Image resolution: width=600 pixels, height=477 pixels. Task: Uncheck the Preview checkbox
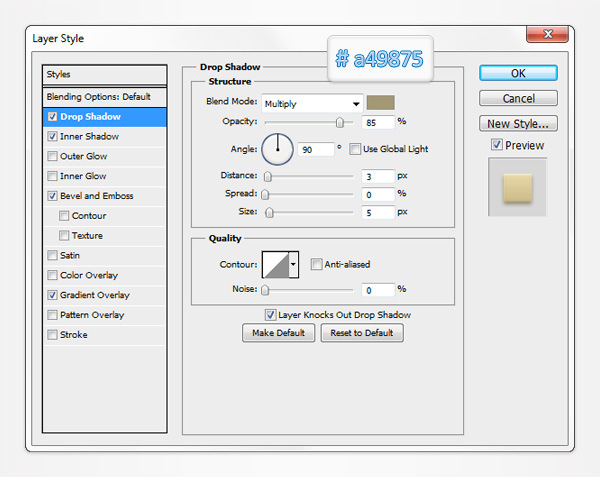(497, 145)
